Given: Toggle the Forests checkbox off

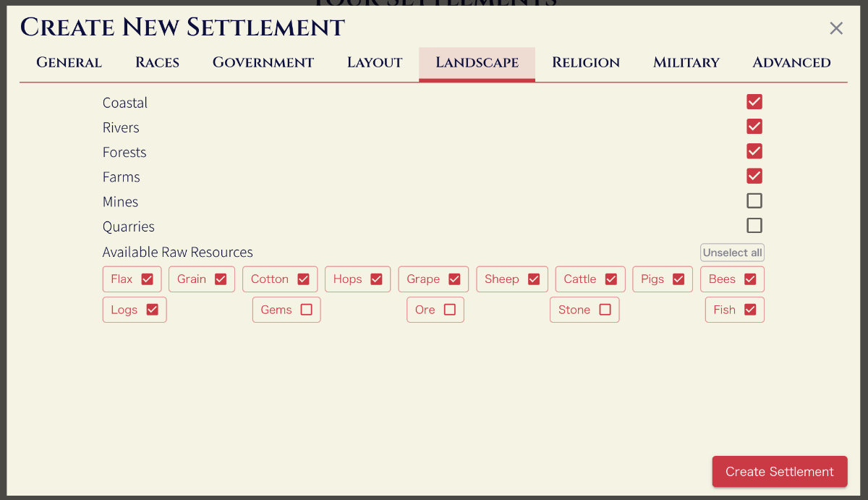Looking at the screenshot, I should point(754,151).
